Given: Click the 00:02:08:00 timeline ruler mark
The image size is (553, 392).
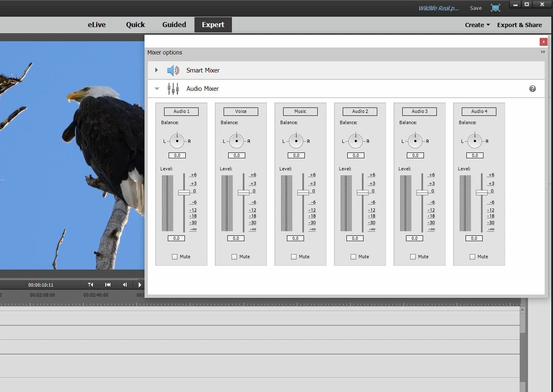Looking at the screenshot, I should [42, 295].
